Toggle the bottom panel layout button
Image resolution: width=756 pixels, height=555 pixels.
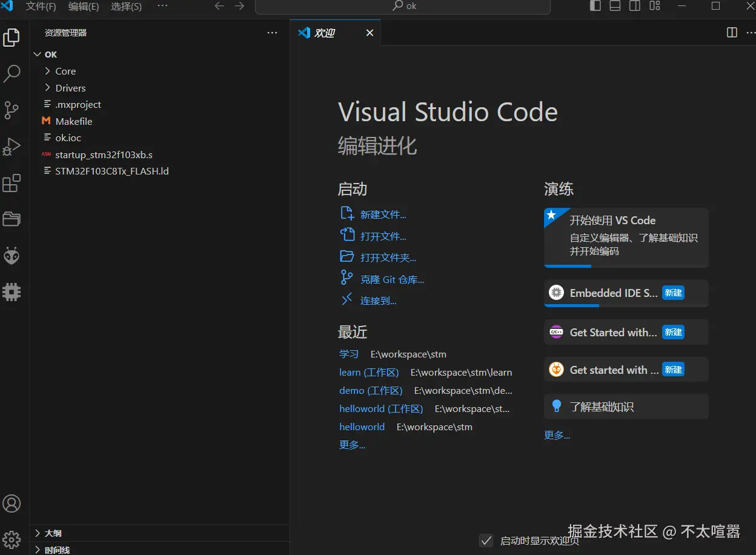tap(615, 6)
